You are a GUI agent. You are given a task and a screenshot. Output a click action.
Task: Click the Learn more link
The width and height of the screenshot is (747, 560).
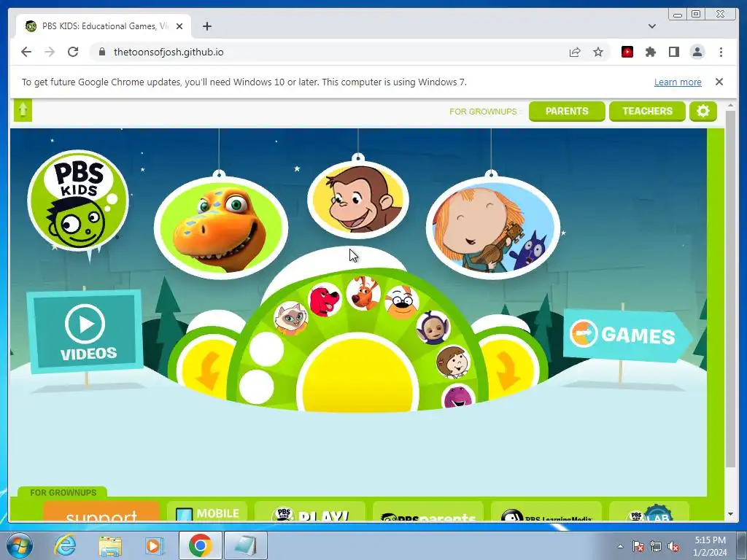pyautogui.click(x=678, y=82)
